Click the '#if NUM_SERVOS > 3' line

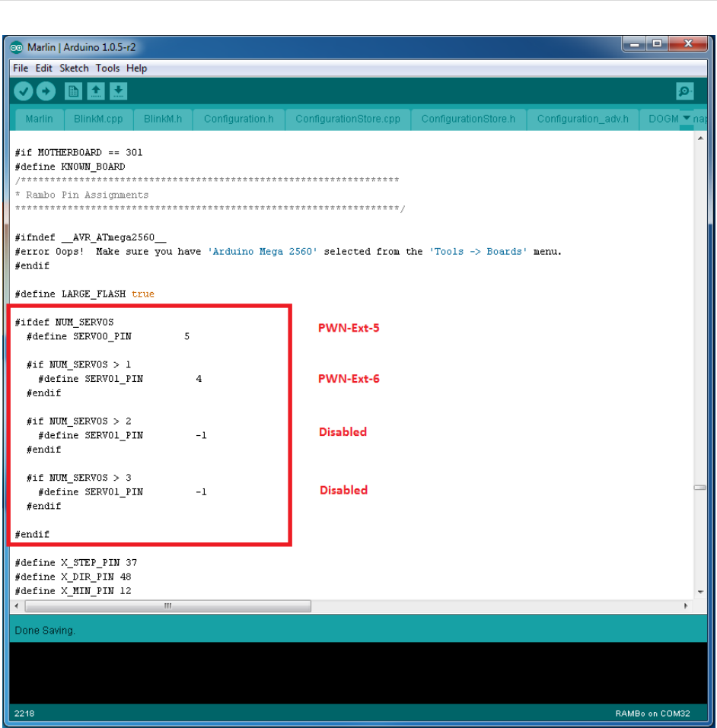[78, 478]
